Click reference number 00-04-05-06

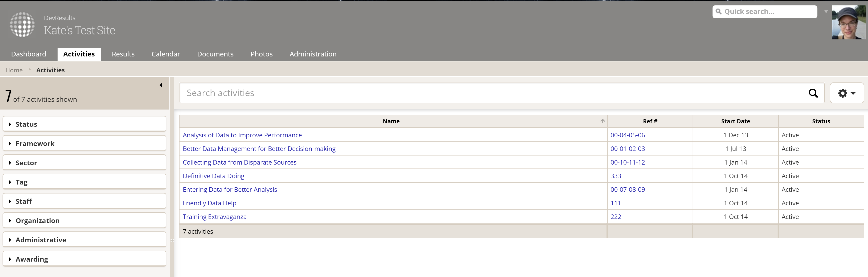(628, 135)
